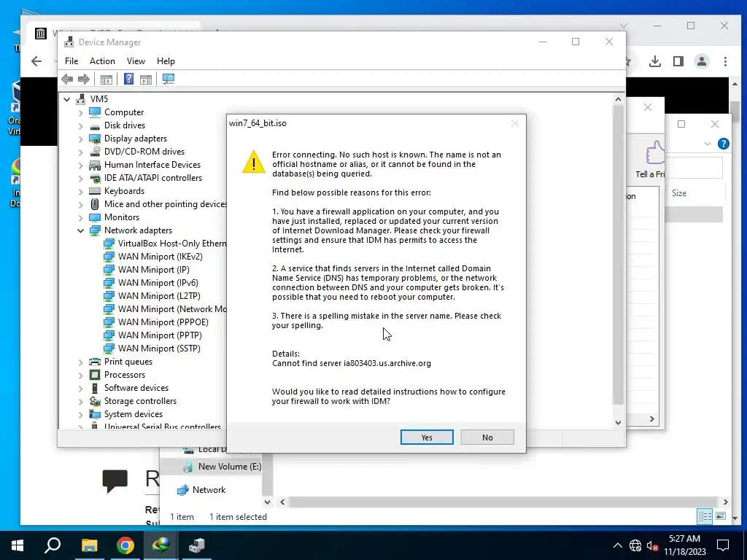Click the action pane toolbar icon next to Help
Screen dimensions: 747x560
coord(146,79)
